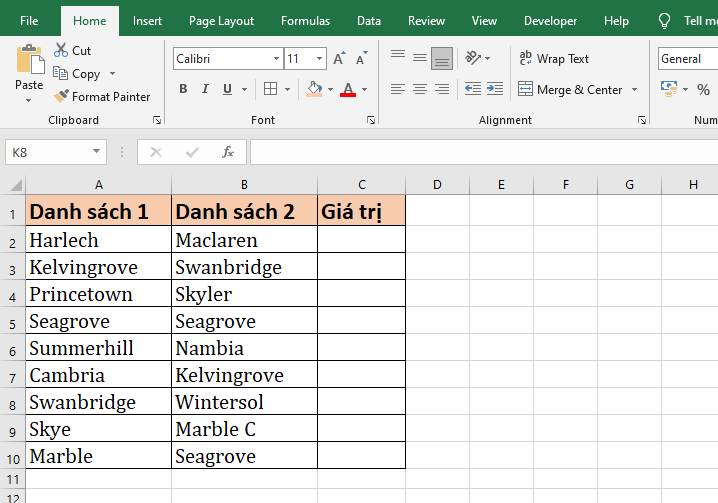
Task: Set Middle Align vertical alignment
Action: point(419,58)
